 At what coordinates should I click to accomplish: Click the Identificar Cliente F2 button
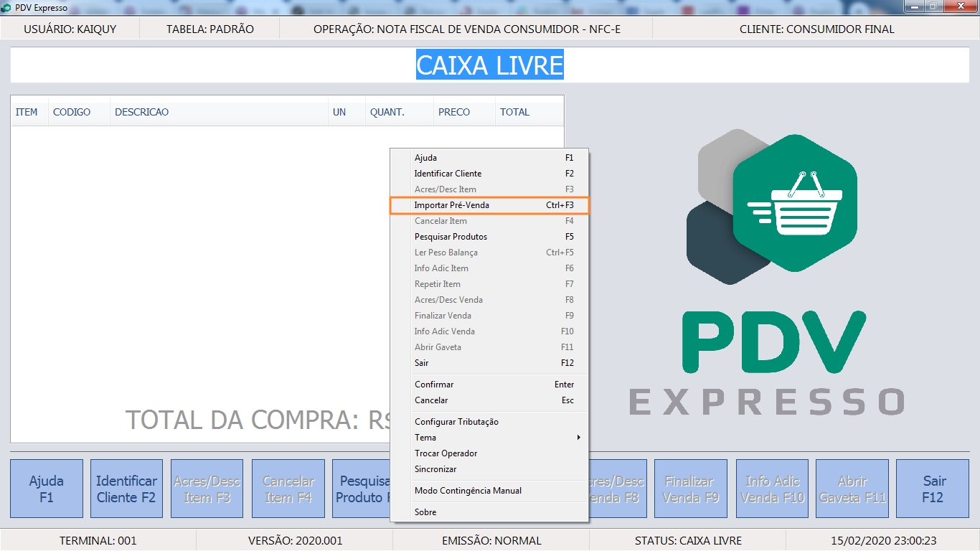[x=126, y=489]
